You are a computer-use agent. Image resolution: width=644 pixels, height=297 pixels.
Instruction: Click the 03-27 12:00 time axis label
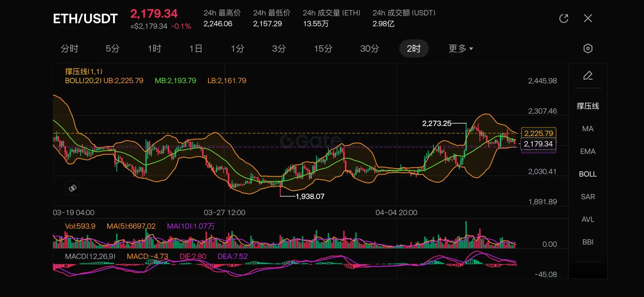pyautogui.click(x=224, y=213)
